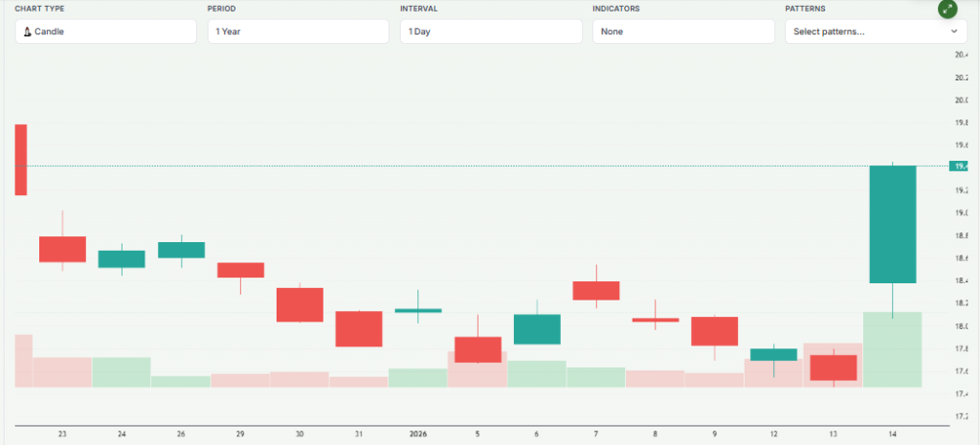Click the green candle for day 24
This screenshot has height=445, width=980.
tap(122, 258)
